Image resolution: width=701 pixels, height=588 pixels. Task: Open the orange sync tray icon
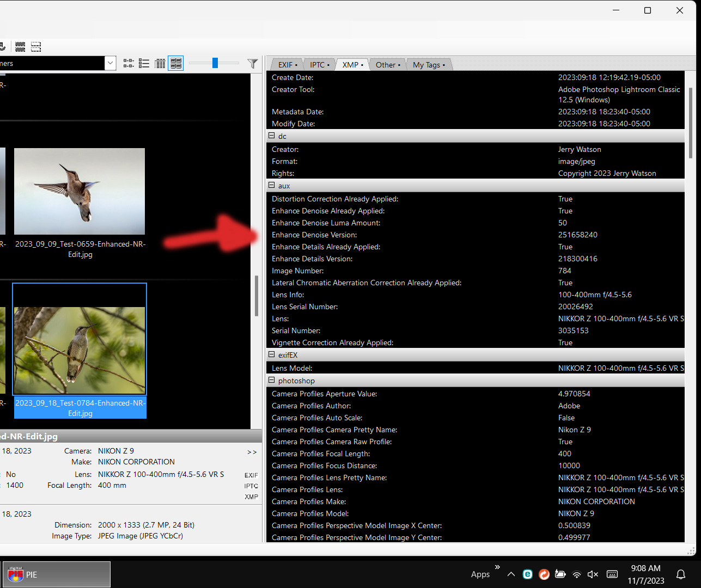544,574
